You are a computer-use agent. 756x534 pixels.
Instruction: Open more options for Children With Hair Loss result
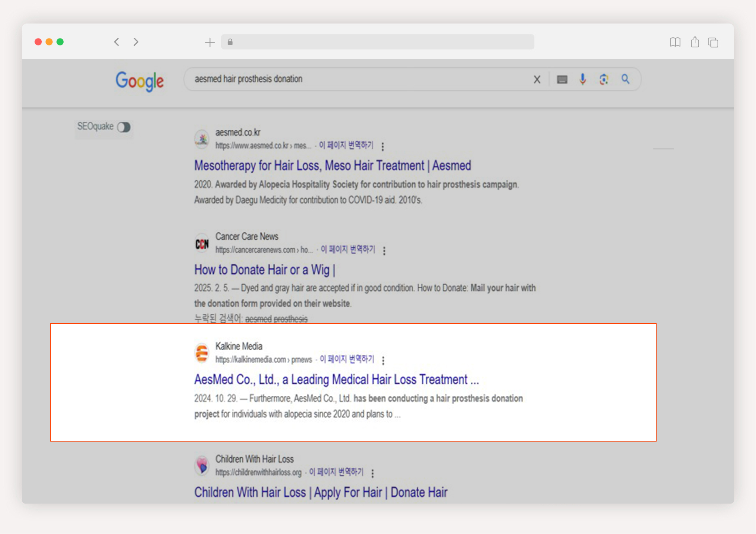[x=373, y=473]
